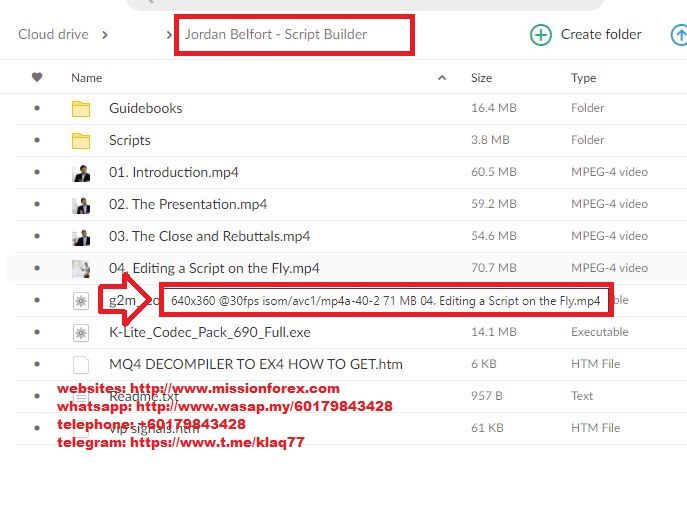The height and width of the screenshot is (514, 687).
Task: Click the 14.1 MB size value
Action: 493,332
